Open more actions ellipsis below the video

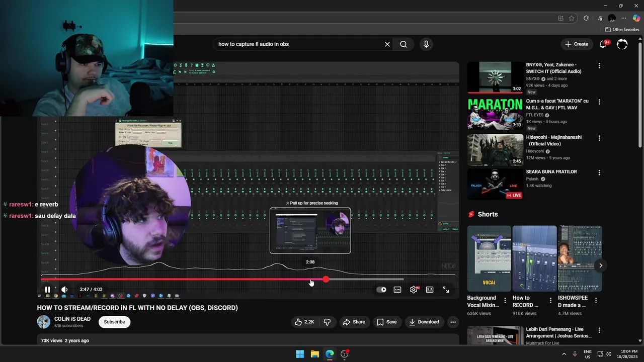[x=453, y=322]
